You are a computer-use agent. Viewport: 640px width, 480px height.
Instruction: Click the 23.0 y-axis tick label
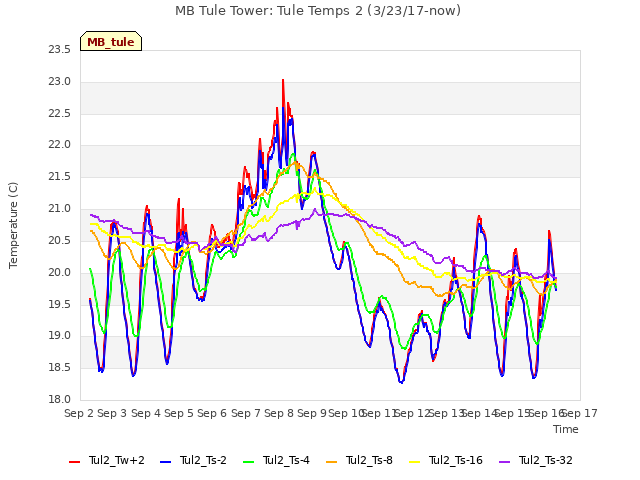pyautogui.click(x=60, y=82)
